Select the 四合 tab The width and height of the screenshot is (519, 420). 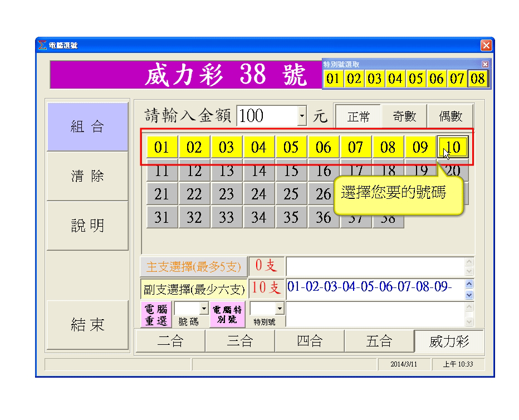pyautogui.click(x=310, y=341)
